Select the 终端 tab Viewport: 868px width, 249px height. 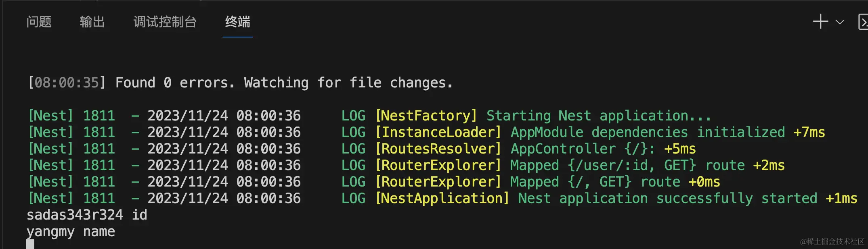point(237,22)
